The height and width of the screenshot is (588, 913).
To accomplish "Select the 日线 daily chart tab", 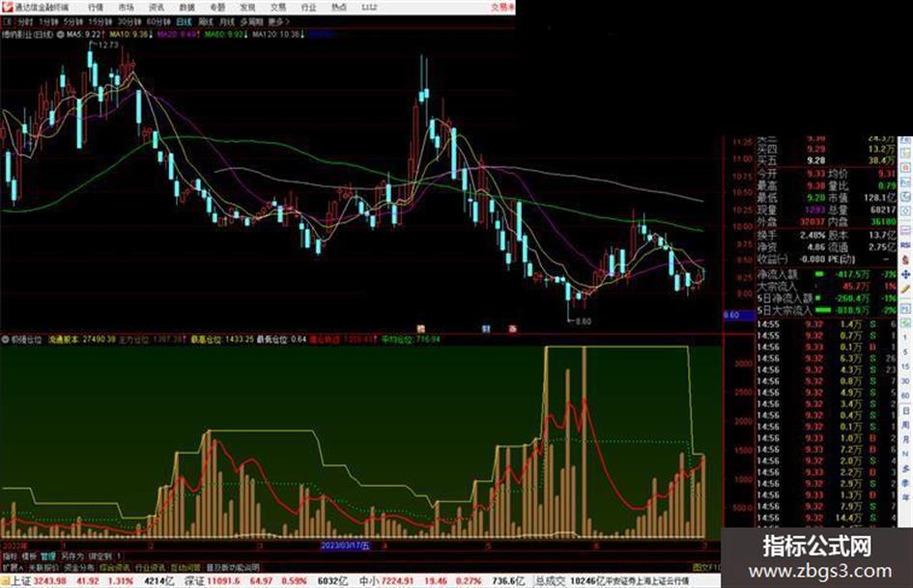I will click(x=184, y=21).
